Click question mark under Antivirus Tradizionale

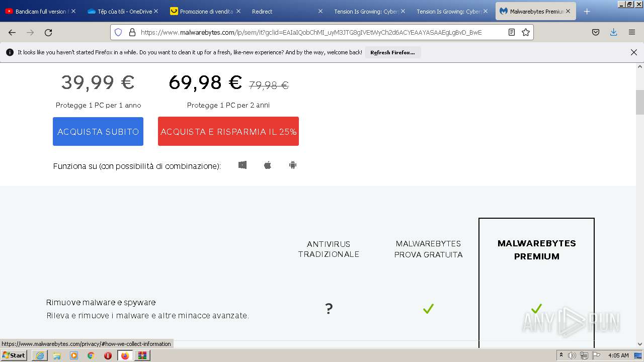click(329, 309)
